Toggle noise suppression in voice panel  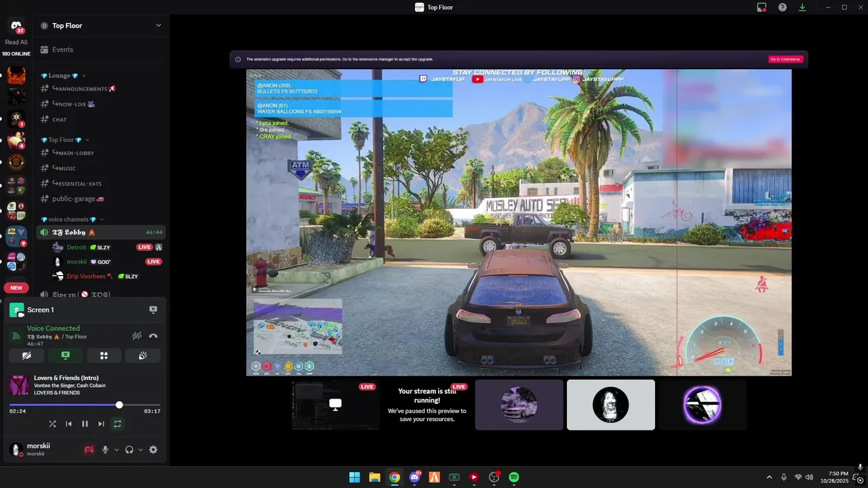point(137,335)
